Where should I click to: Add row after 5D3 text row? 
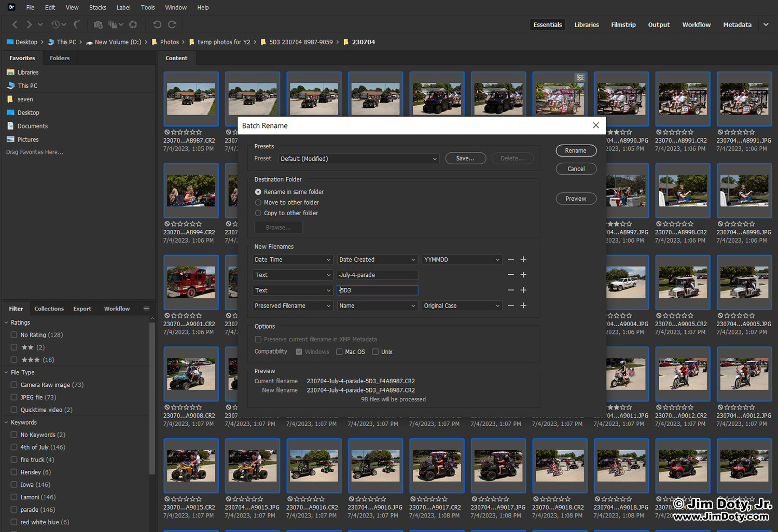click(523, 290)
